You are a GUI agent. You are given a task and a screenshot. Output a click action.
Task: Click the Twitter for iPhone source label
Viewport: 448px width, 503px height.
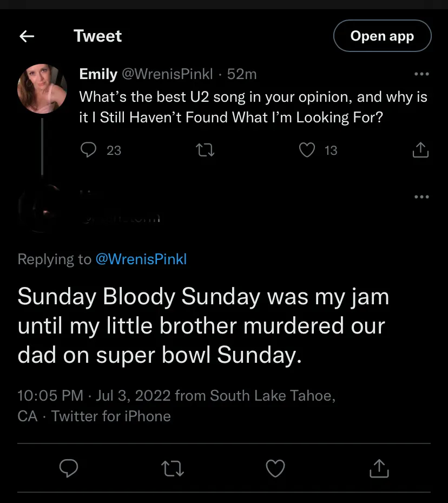[x=111, y=416]
